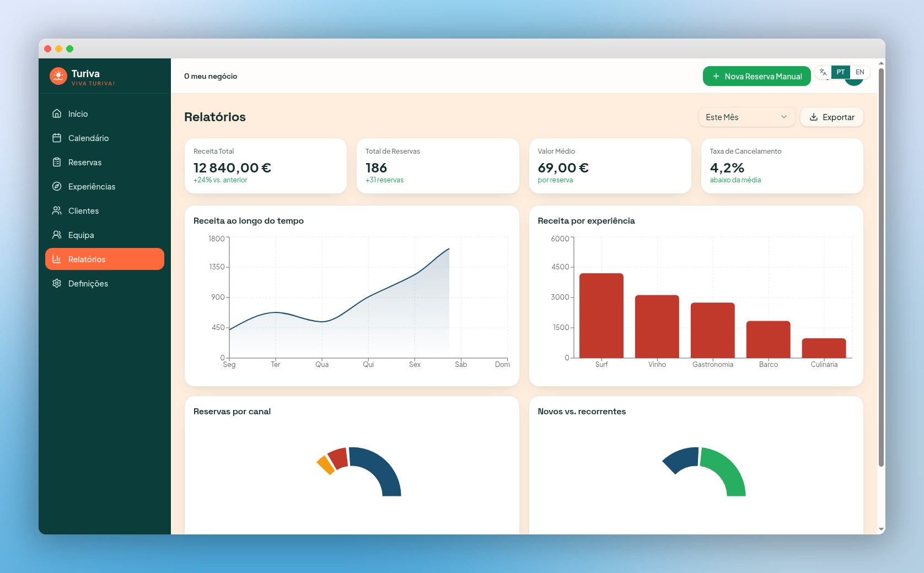
Task: Click the Equipa team icon
Action: [57, 235]
